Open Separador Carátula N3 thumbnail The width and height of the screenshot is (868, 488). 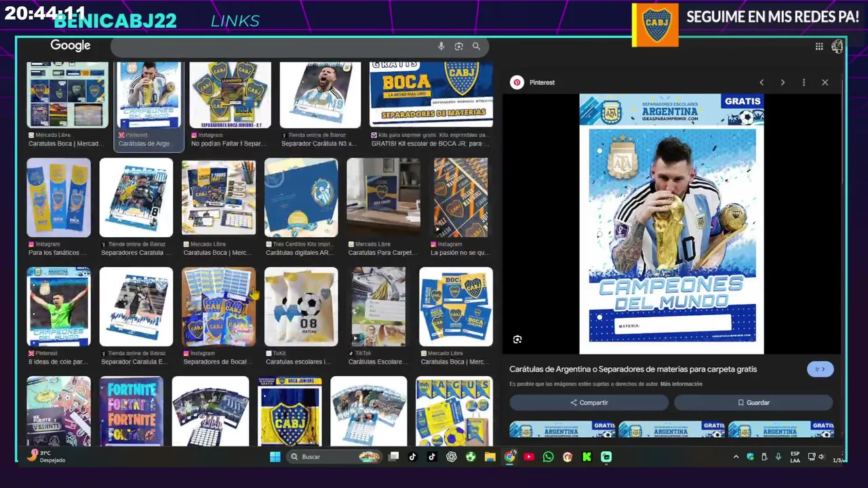pyautogui.click(x=320, y=95)
